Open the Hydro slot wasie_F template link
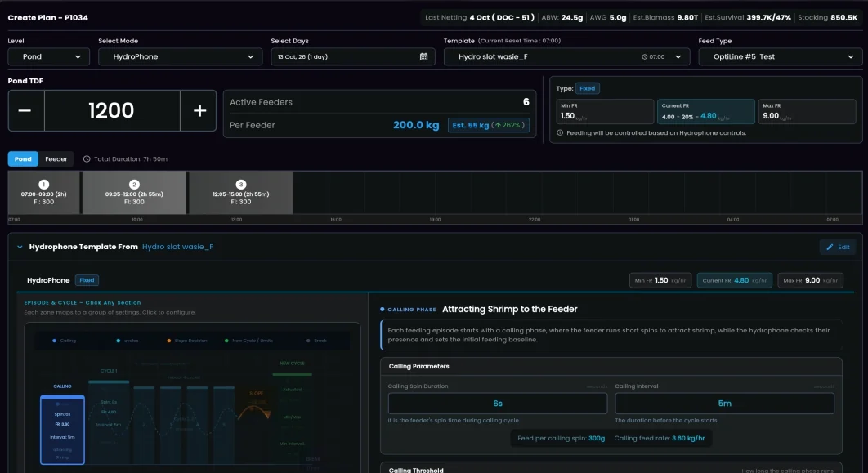Screen dimensions: 868x473 click(x=177, y=247)
